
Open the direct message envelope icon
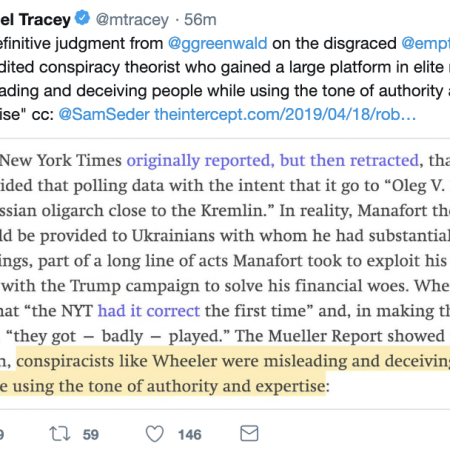pos(249,433)
